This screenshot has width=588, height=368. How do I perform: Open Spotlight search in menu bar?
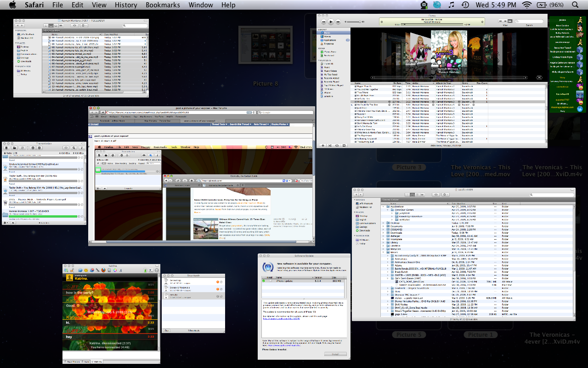click(x=575, y=5)
